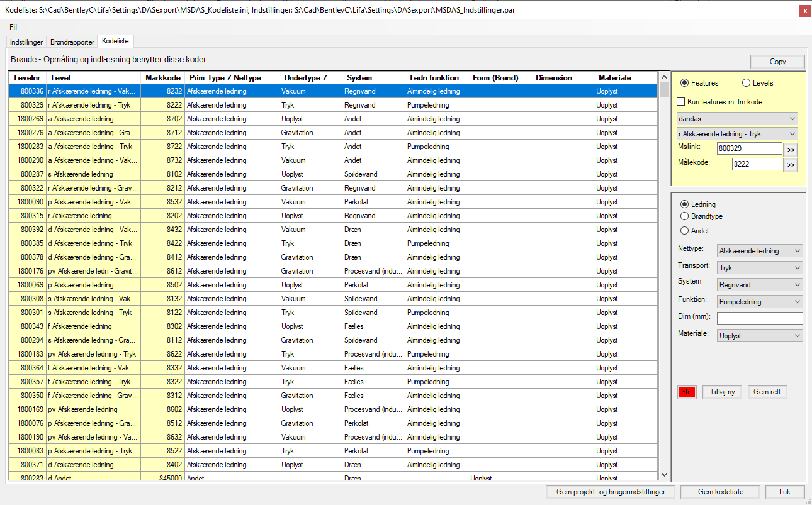Select the highlighted row with Levelnr 800336

click(x=332, y=91)
